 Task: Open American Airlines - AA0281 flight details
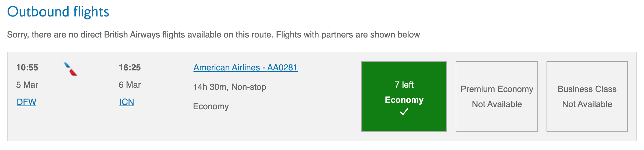[246, 67]
